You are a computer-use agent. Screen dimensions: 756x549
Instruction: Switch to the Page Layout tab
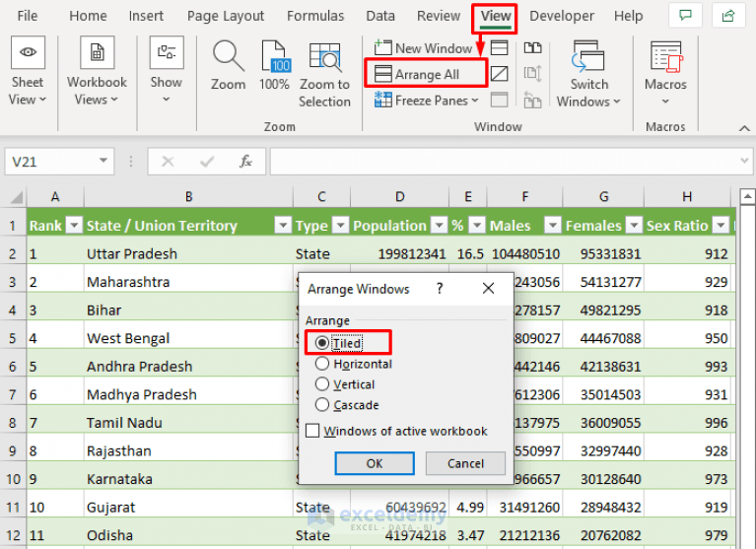point(226,16)
